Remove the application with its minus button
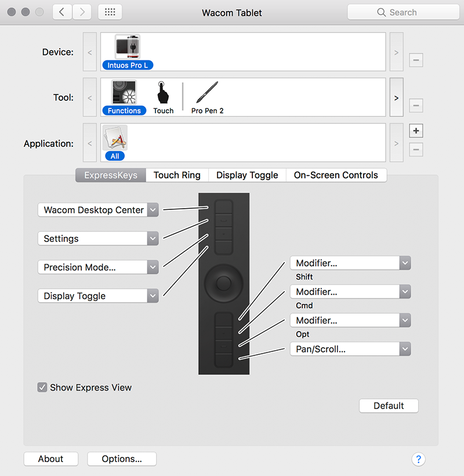 tap(416, 150)
